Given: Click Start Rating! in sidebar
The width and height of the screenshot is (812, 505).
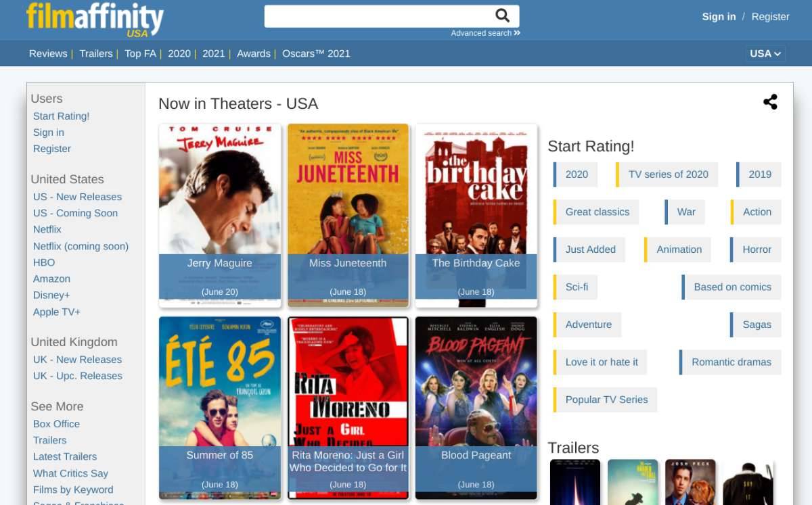Looking at the screenshot, I should point(61,116).
